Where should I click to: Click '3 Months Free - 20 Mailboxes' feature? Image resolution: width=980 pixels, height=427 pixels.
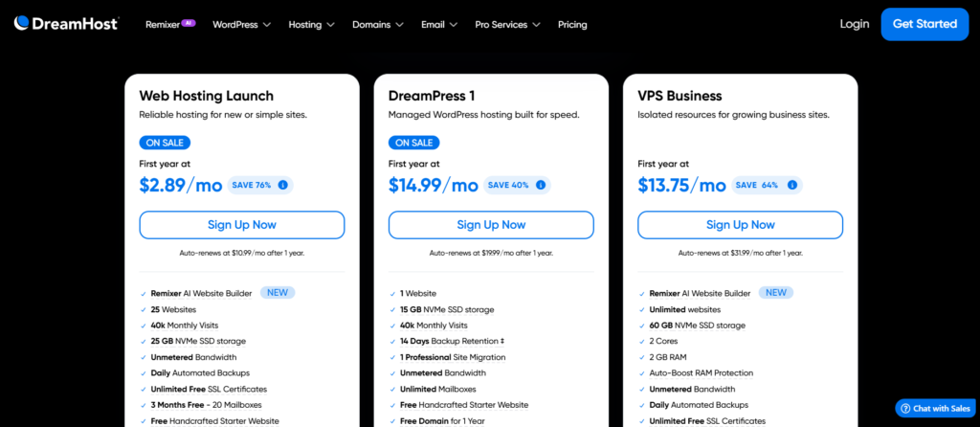[x=209, y=405]
